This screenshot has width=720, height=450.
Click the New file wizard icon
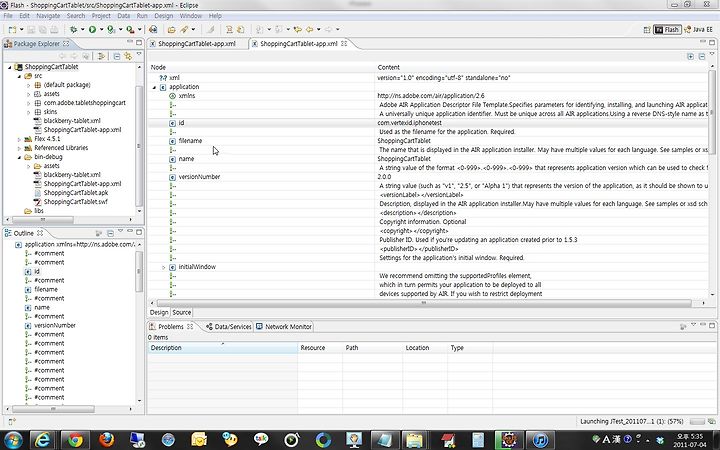pyautogui.click(x=12, y=30)
